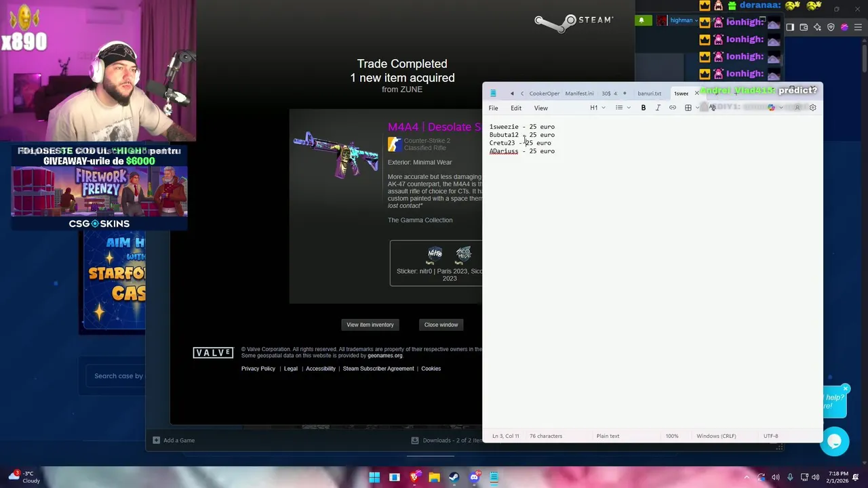
Task: Click the 'ADariuss - 25 euro' line
Action: click(522, 151)
